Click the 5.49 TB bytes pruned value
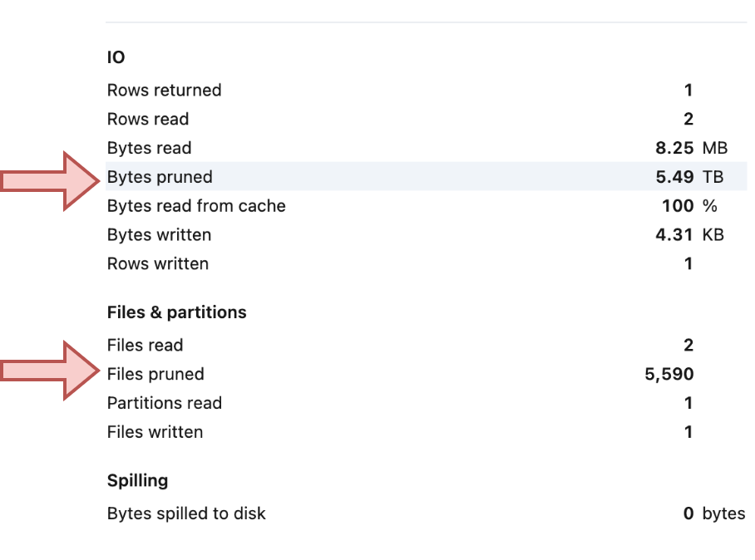755x560 pixels. (689, 177)
